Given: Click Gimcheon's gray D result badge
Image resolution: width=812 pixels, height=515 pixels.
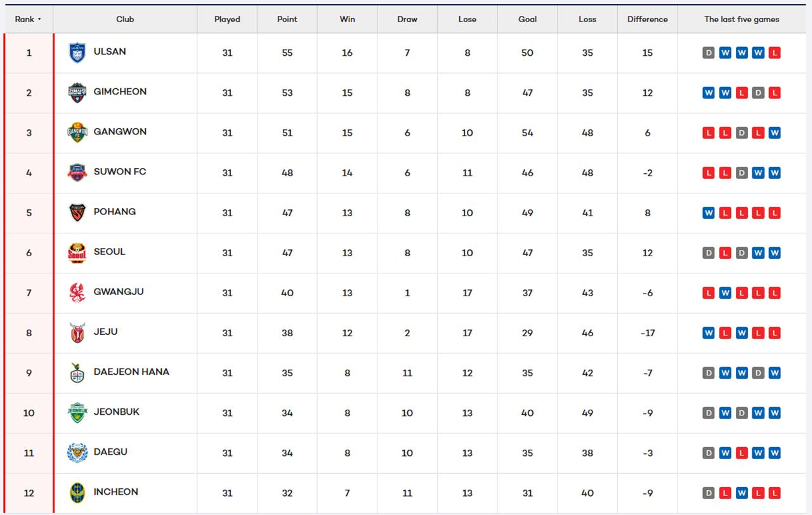Looking at the screenshot, I should pyautogui.click(x=758, y=93).
